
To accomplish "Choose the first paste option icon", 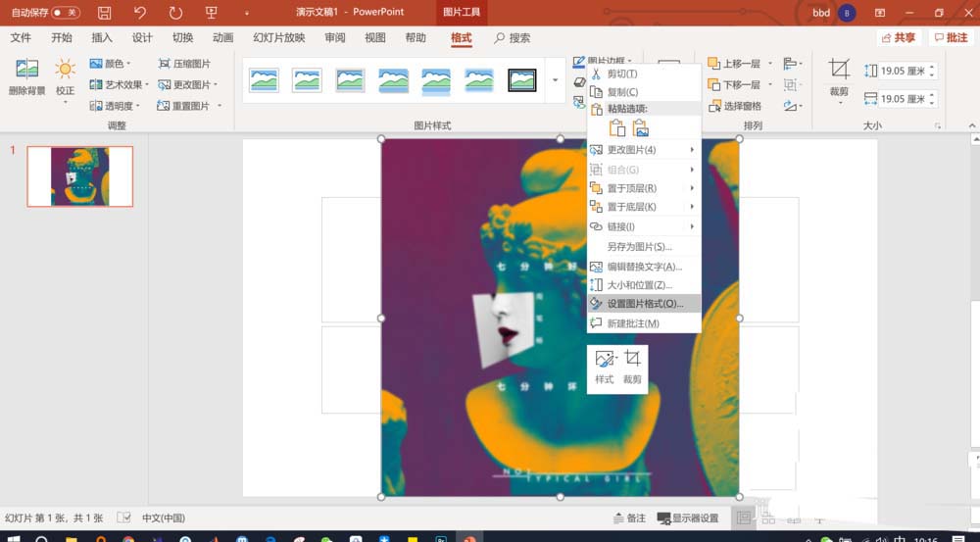I will click(x=616, y=127).
